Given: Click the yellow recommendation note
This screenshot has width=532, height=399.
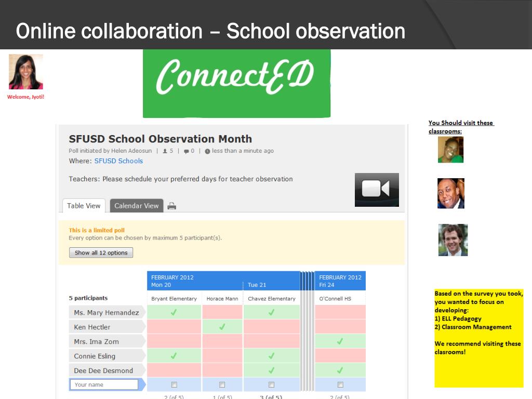Looking at the screenshot, I should click(x=478, y=338).
